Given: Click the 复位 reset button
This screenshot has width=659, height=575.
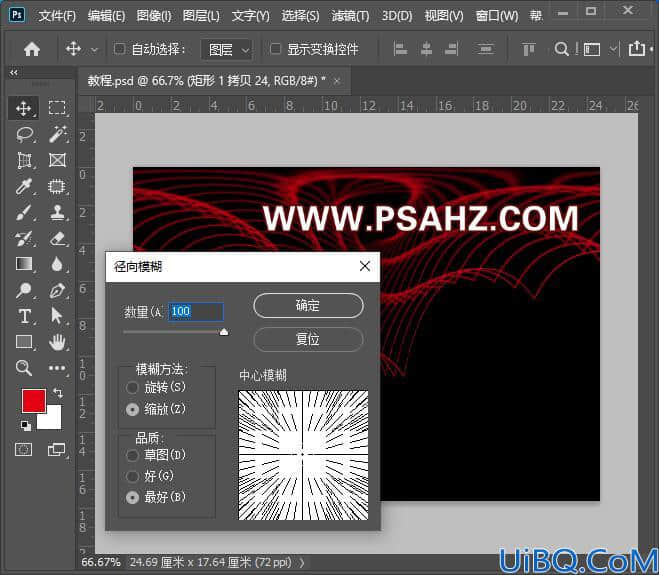Looking at the screenshot, I should click(x=308, y=339).
